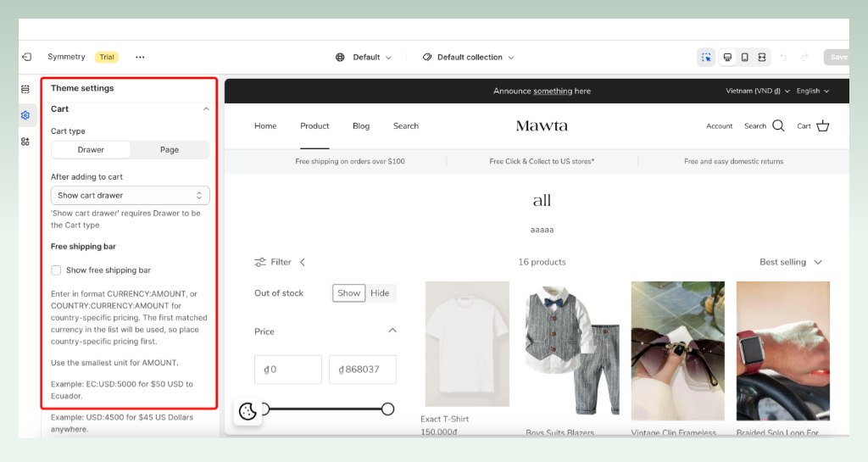The image size is (868, 462).
Task: Click the 'Symmetry' theme name
Action: [x=66, y=57]
